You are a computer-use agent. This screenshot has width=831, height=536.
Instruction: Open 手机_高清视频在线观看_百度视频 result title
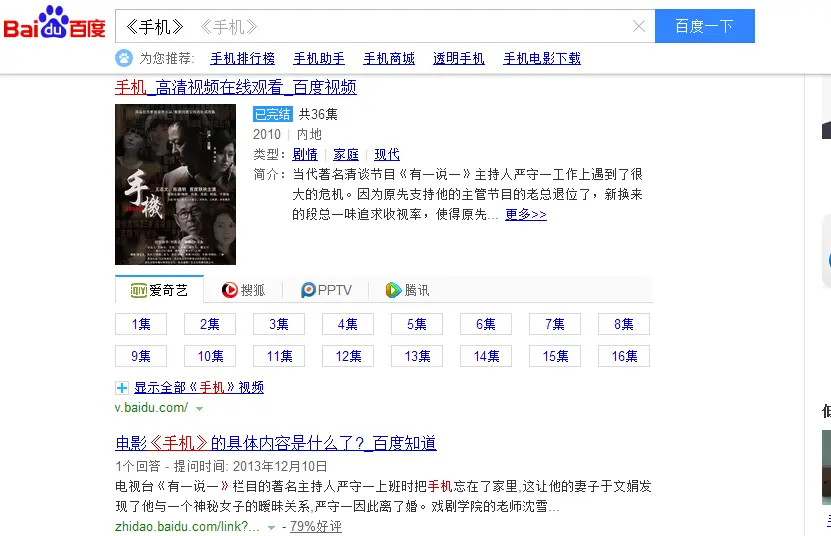pyautogui.click(x=236, y=87)
